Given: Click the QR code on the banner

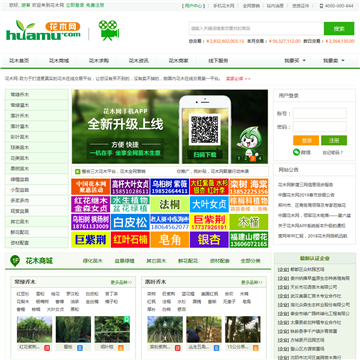Looking at the screenshot, I should [205, 130].
